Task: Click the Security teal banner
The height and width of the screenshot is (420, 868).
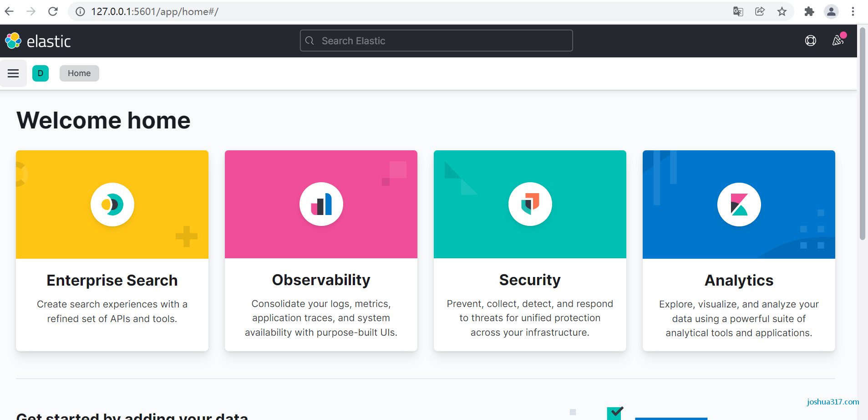Action: coord(530,205)
